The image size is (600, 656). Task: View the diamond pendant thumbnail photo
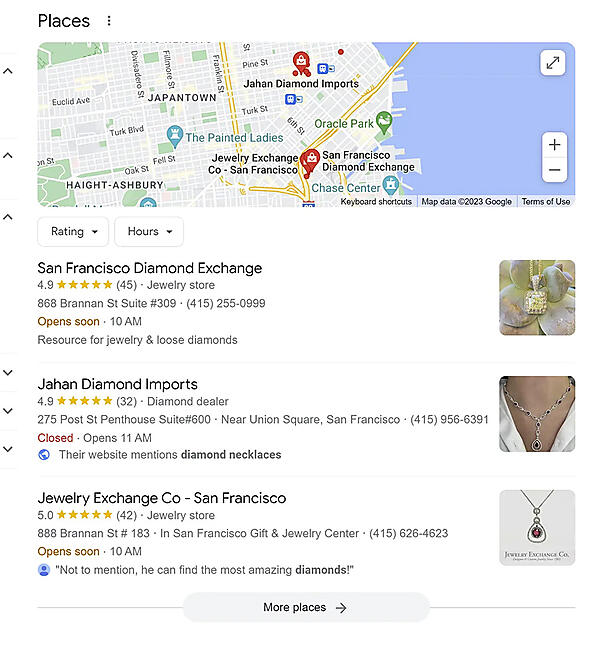(537, 297)
